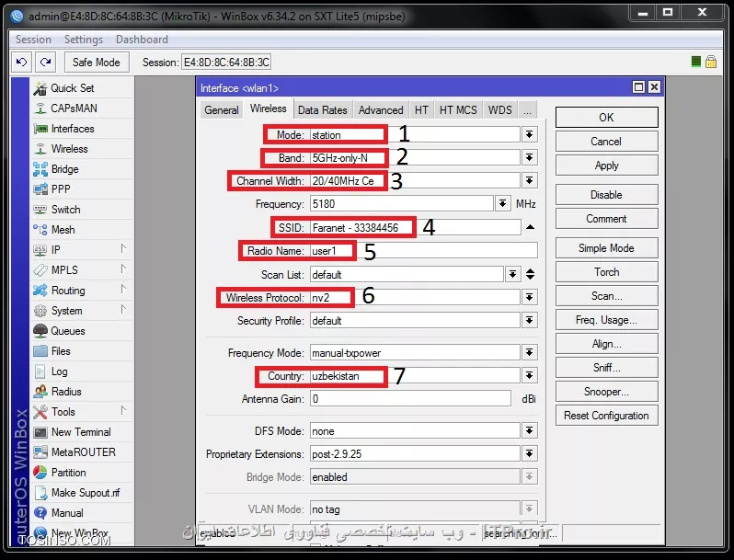Click the OK button

[x=607, y=118]
